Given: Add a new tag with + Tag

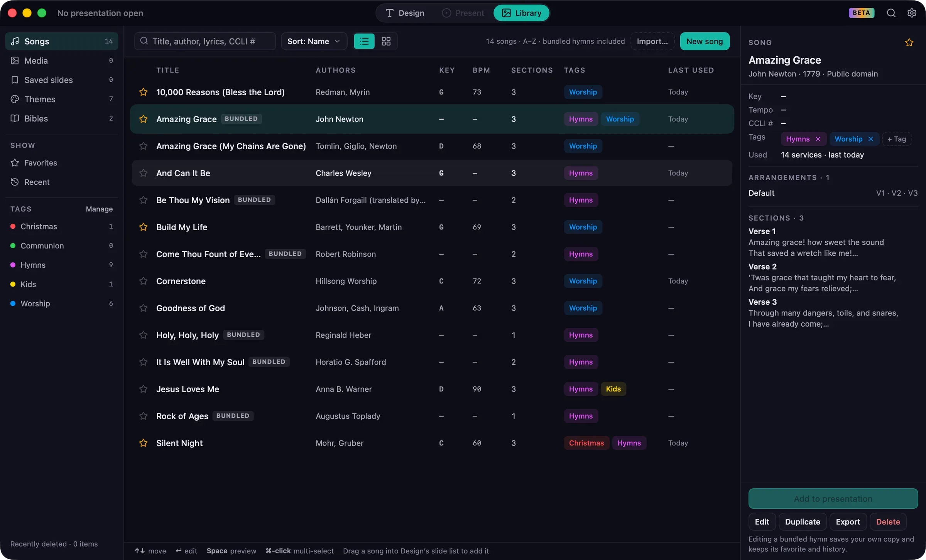Looking at the screenshot, I should 896,139.
